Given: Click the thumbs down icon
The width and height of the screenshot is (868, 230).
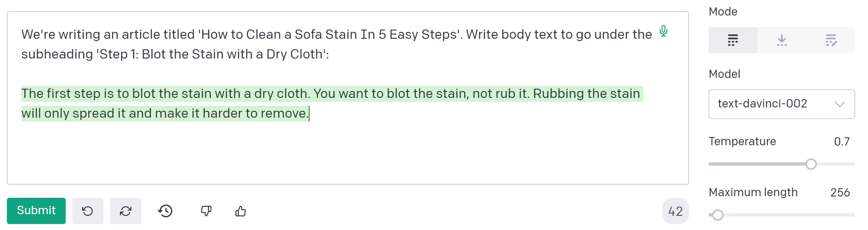Looking at the screenshot, I should pyautogui.click(x=206, y=211).
